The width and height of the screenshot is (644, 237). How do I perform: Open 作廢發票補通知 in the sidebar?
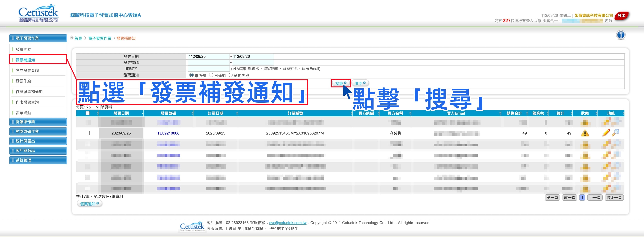[29, 92]
